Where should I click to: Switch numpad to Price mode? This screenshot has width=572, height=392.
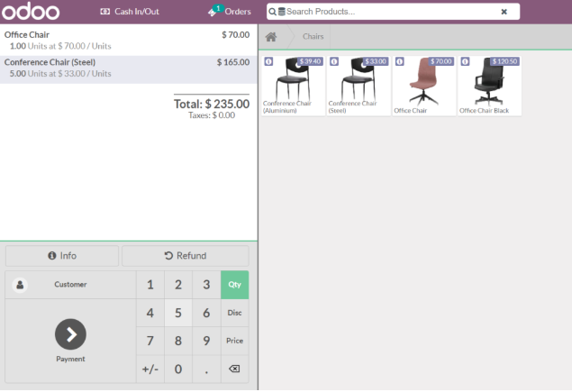click(x=234, y=341)
